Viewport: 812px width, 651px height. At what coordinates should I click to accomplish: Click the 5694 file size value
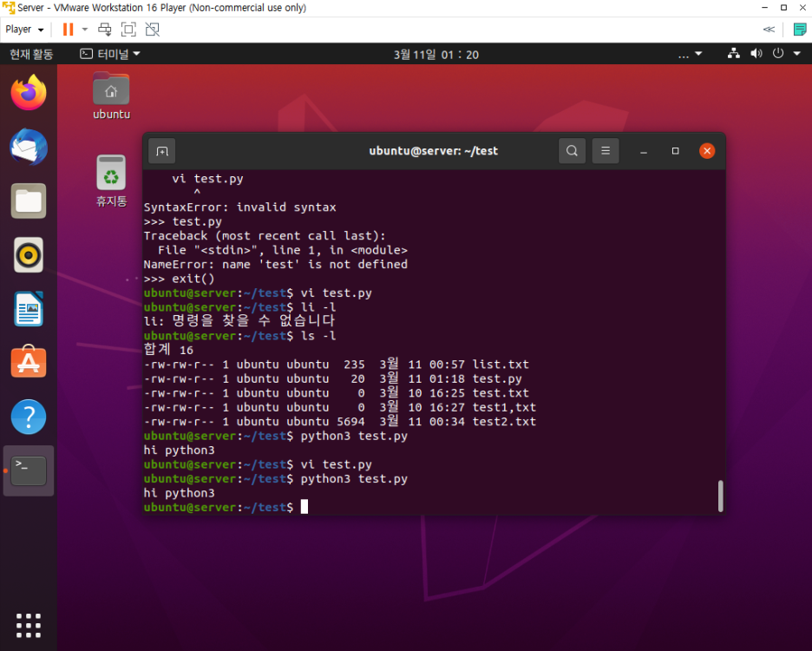coord(350,421)
